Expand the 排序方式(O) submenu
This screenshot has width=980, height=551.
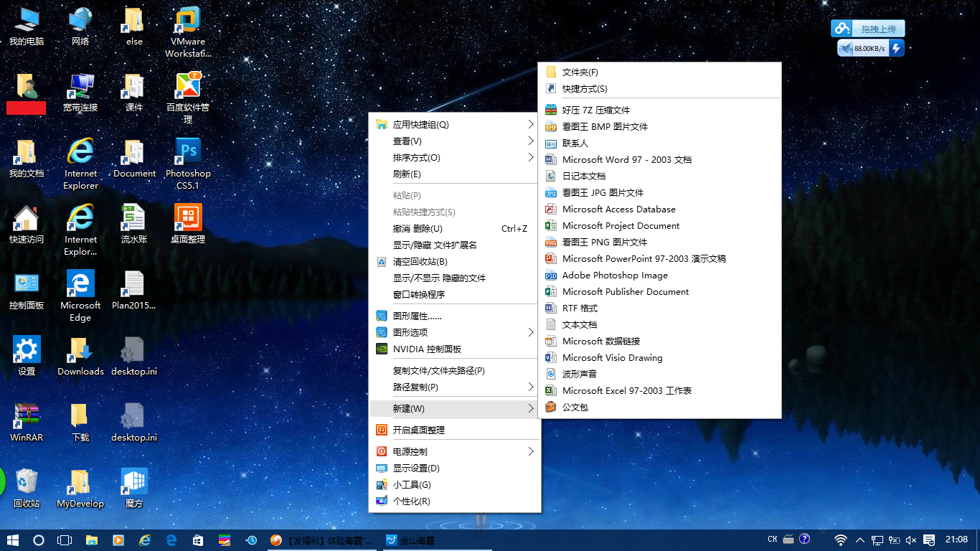coord(455,157)
